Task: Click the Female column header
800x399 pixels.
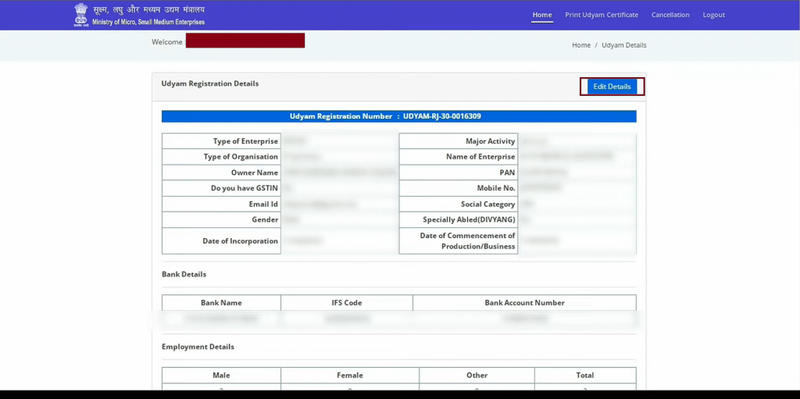Action: pyautogui.click(x=349, y=375)
